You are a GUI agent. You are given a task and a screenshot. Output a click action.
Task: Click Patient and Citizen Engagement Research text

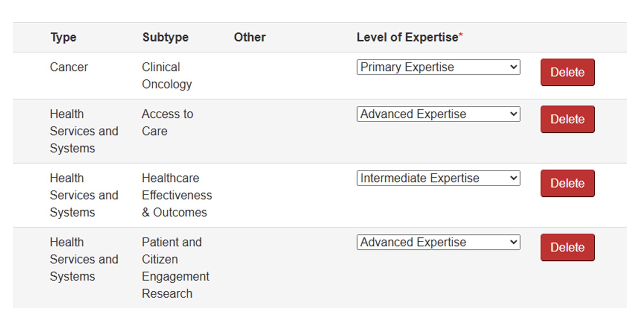[x=175, y=268]
